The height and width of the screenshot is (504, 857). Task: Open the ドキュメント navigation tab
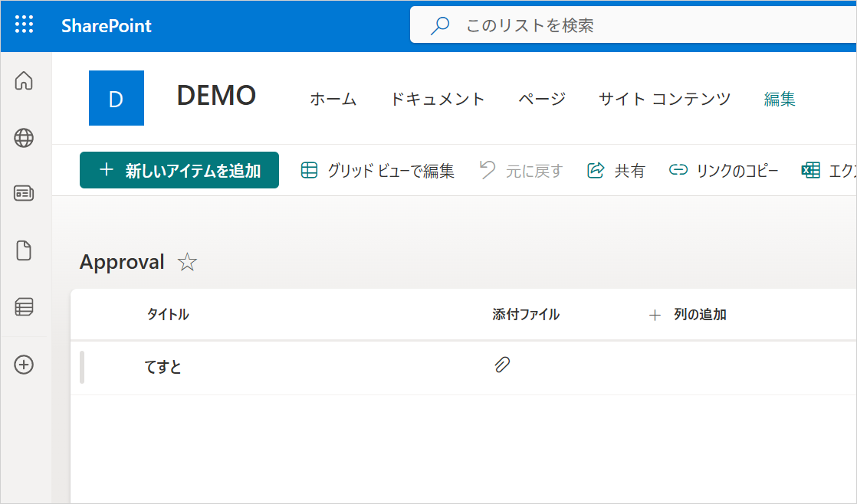tap(437, 99)
